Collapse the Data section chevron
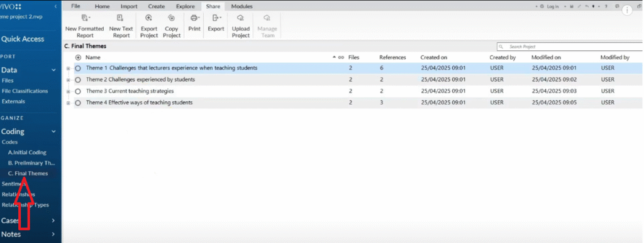 click(53, 71)
